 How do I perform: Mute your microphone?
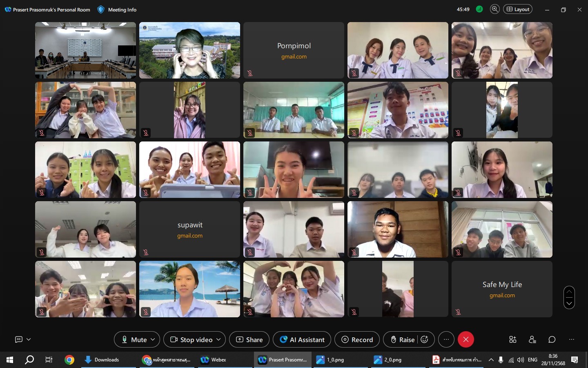pos(134,339)
